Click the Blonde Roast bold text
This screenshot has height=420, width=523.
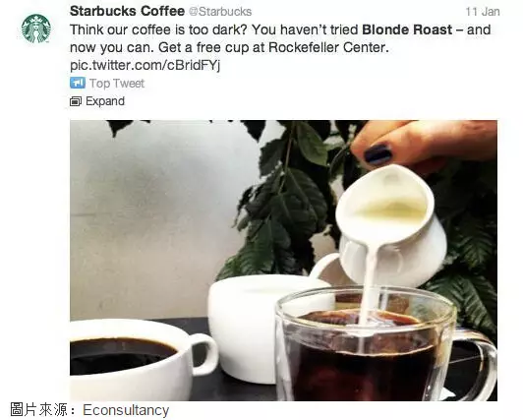pyautogui.click(x=407, y=30)
